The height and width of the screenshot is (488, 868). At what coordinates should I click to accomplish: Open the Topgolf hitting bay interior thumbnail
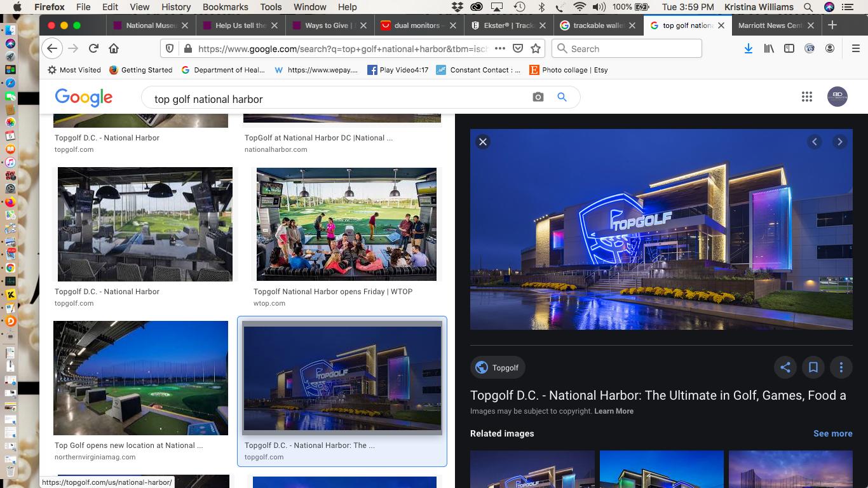click(145, 224)
